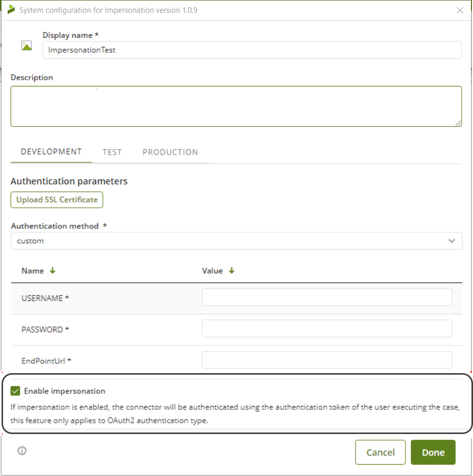The image size is (473, 476).
Task: Switch to the PRODUCTION tab
Action: click(x=170, y=152)
